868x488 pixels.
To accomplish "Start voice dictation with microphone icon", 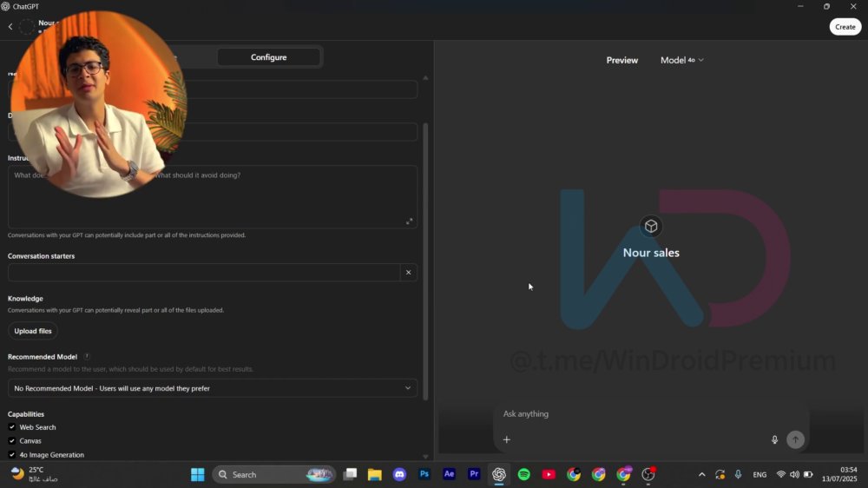I will coord(774,439).
